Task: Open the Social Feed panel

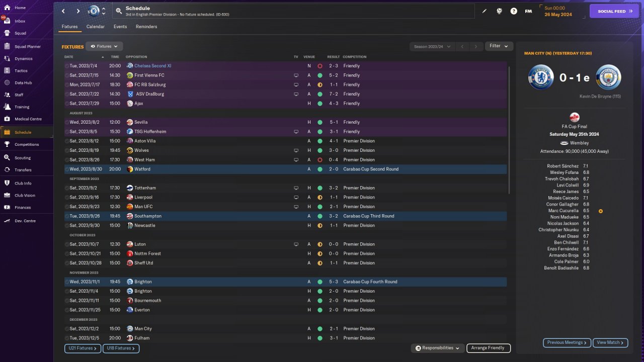Action: pyautogui.click(x=614, y=11)
